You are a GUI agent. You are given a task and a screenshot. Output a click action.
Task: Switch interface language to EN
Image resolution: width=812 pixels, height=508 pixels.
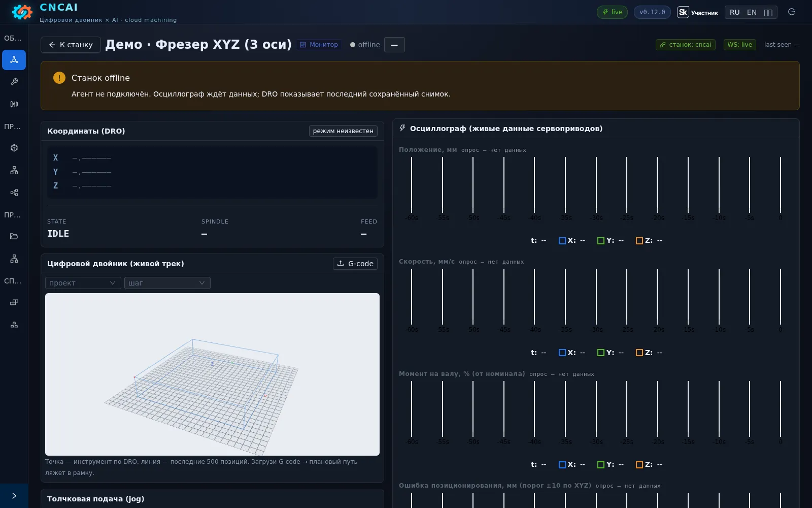click(x=752, y=12)
